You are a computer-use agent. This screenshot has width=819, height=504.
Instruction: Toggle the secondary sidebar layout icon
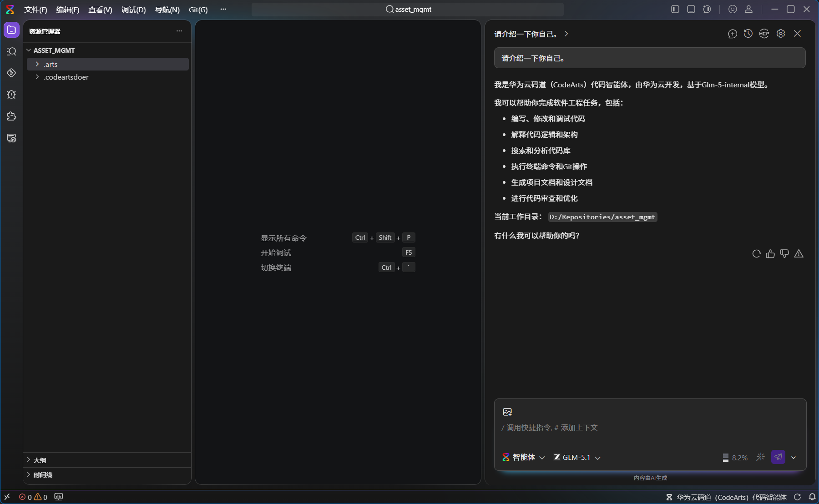(x=707, y=9)
